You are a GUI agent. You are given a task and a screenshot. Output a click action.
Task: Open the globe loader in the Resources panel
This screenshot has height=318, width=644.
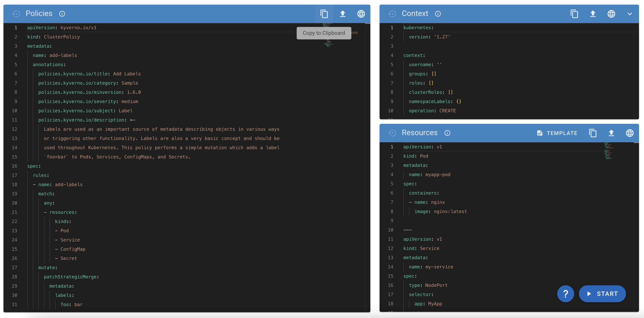[x=630, y=133]
